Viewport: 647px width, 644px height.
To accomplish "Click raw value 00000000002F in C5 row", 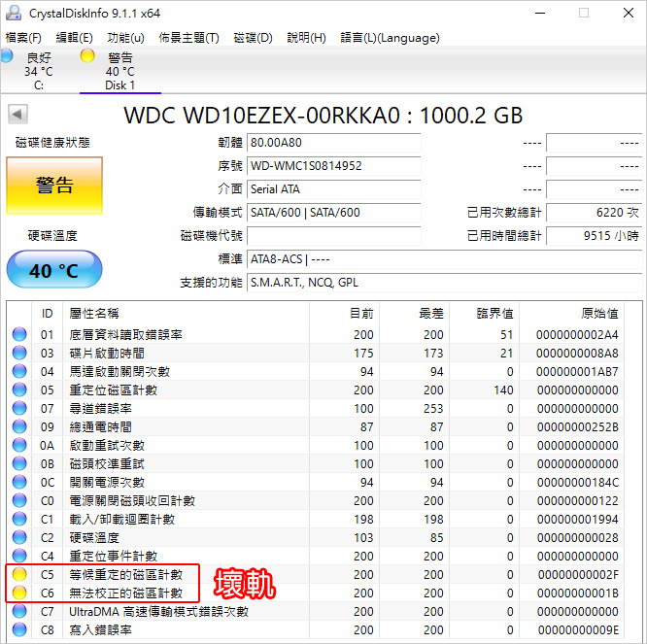I will pos(578,575).
